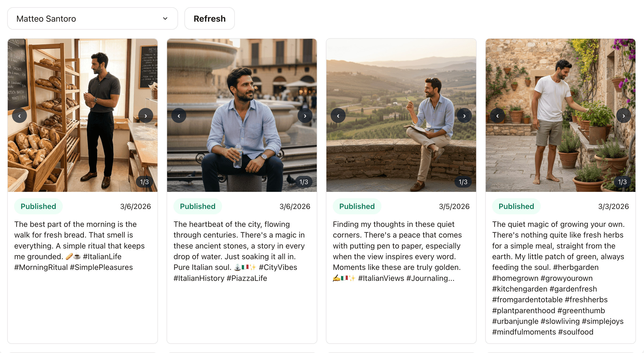Click the Refresh button
This screenshot has height=353, width=644.
[x=209, y=18]
